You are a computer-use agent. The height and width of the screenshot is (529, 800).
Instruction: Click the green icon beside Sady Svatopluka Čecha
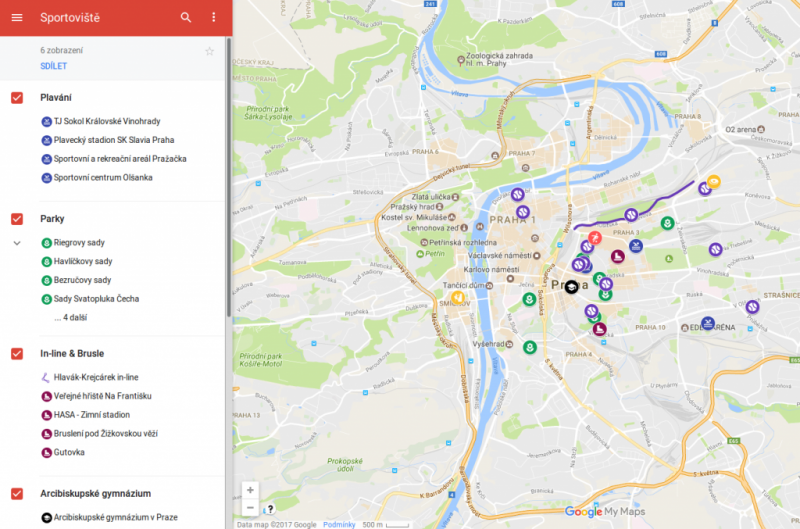pyautogui.click(x=46, y=299)
